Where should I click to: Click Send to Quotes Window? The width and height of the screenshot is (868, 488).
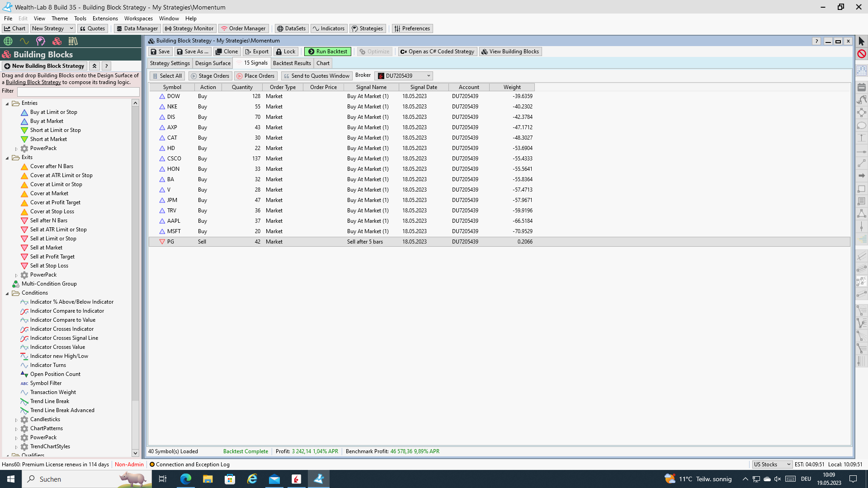[316, 76]
